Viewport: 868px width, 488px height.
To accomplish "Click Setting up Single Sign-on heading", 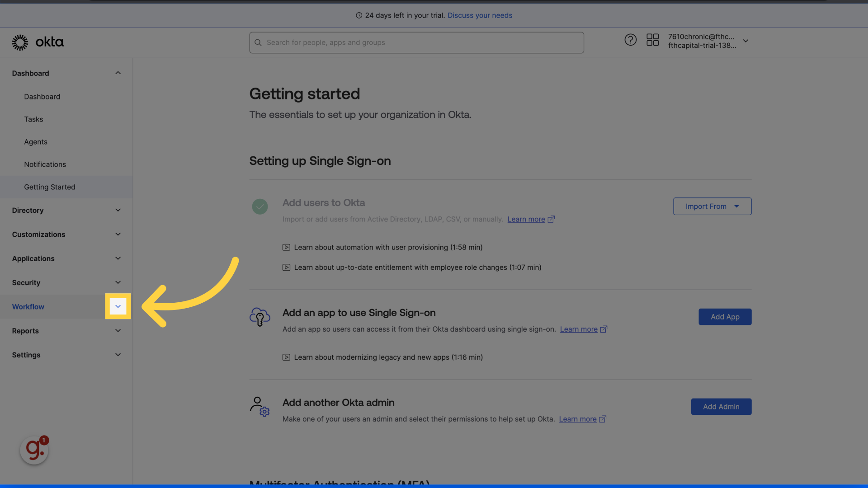I will pyautogui.click(x=320, y=161).
